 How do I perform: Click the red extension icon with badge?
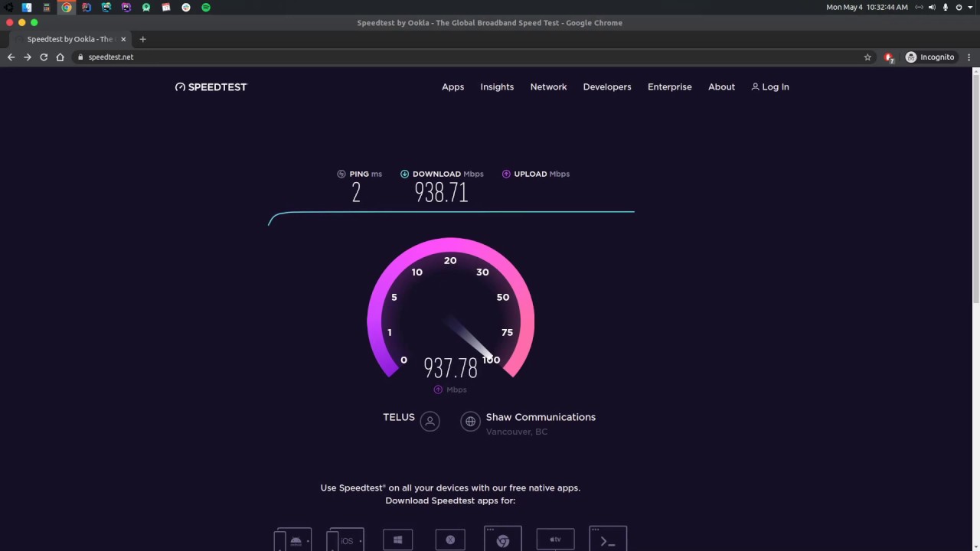(889, 57)
